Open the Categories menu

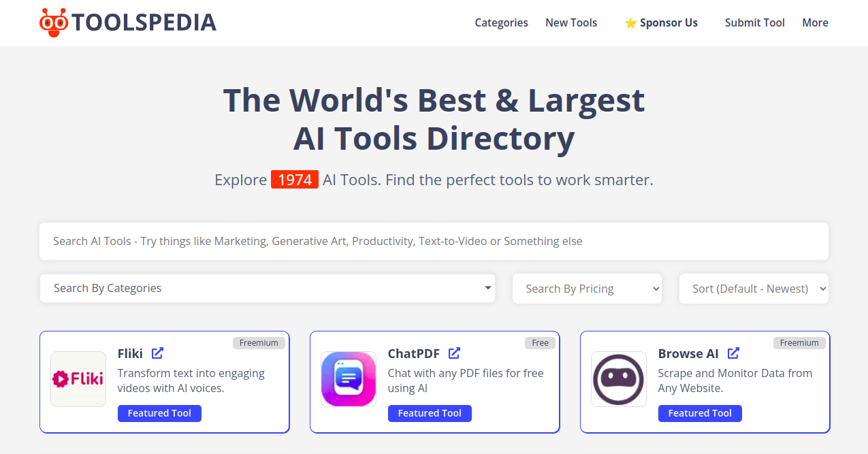(x=501, y=22)
